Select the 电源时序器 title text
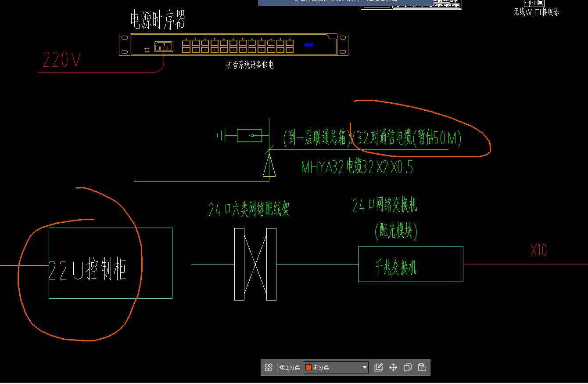This screenshot has width=588, height=384. coord(158,20)
